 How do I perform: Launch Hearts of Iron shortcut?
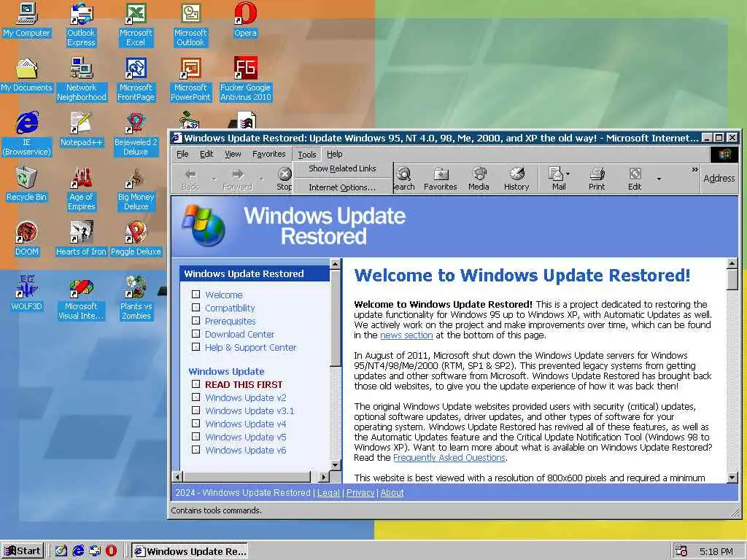[81, 238]
